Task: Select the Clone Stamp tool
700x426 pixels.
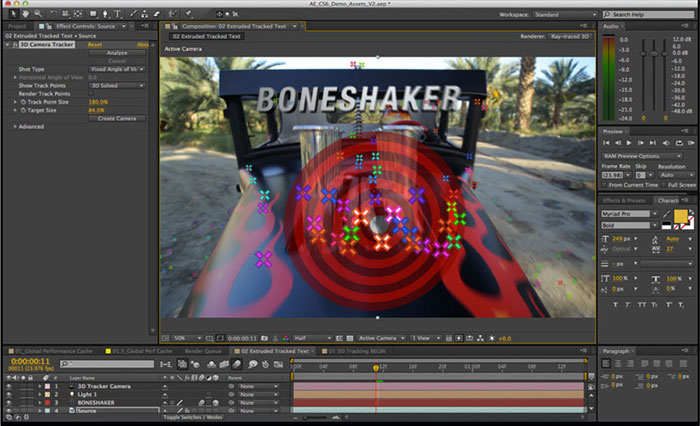Action: point(145,14)
